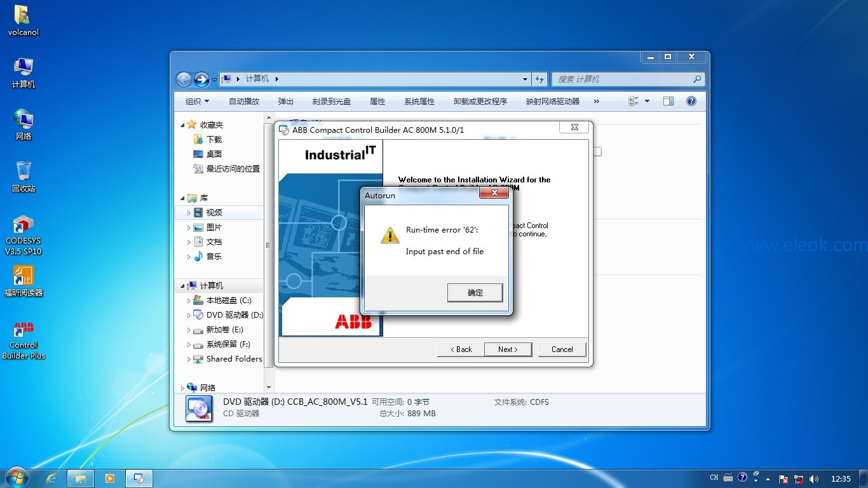This screenshot has height=488, width=868.
Task: Click Next in the installation wizard
Action: click(x=508, y=349)
